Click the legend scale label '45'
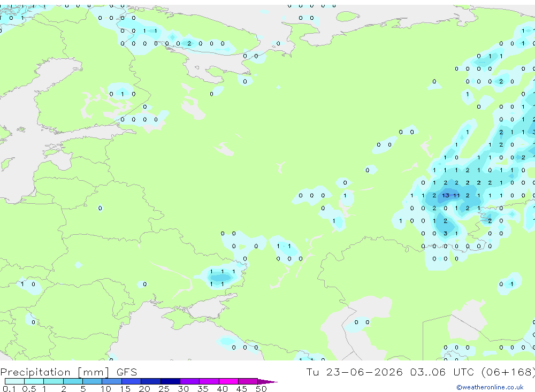535x392 pixels. (242, 389)
